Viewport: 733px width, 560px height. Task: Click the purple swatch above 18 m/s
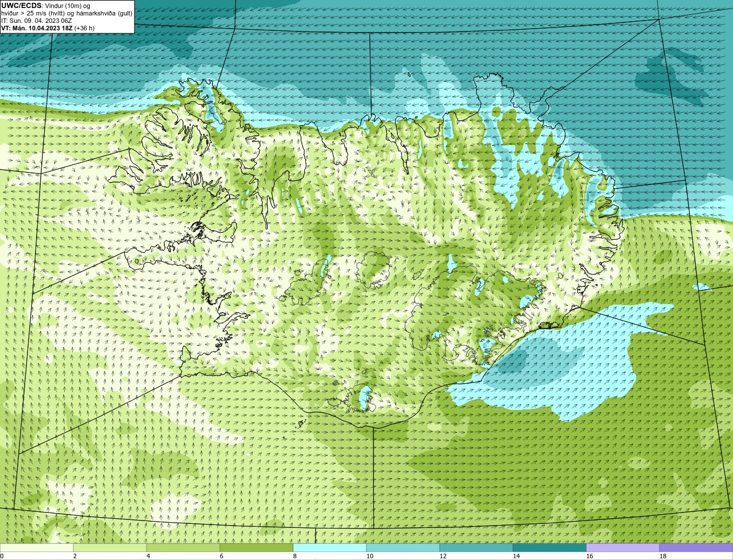pyautogui.click(x=696, y=547)
